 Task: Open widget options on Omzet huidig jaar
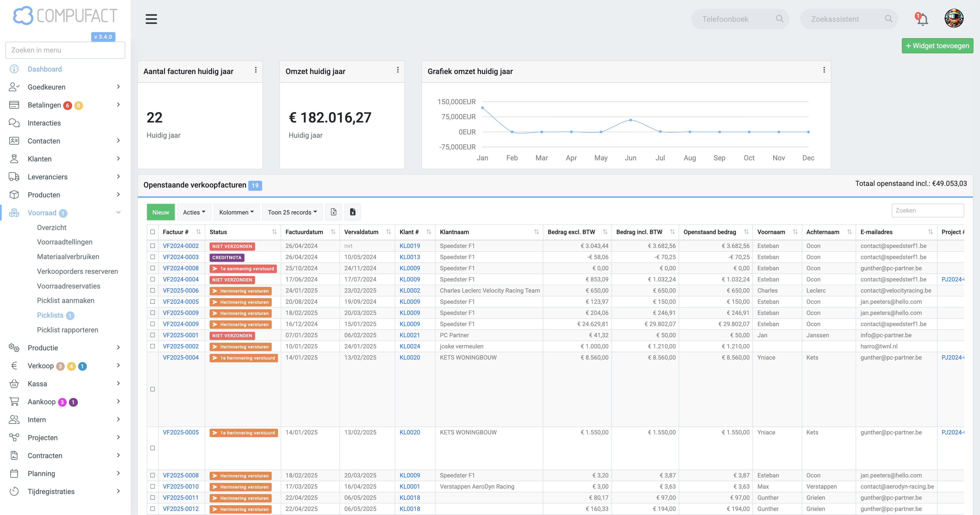pos(397,70)
